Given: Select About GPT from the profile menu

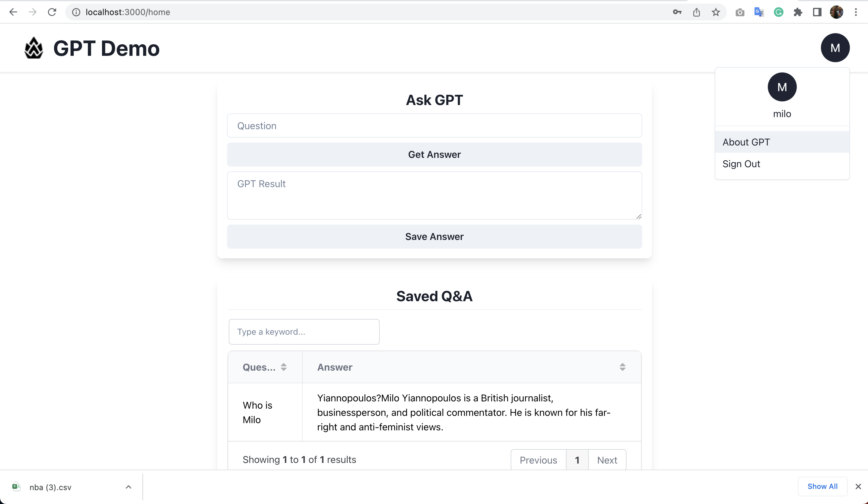Looking at the screenshot, I should 746,142.
